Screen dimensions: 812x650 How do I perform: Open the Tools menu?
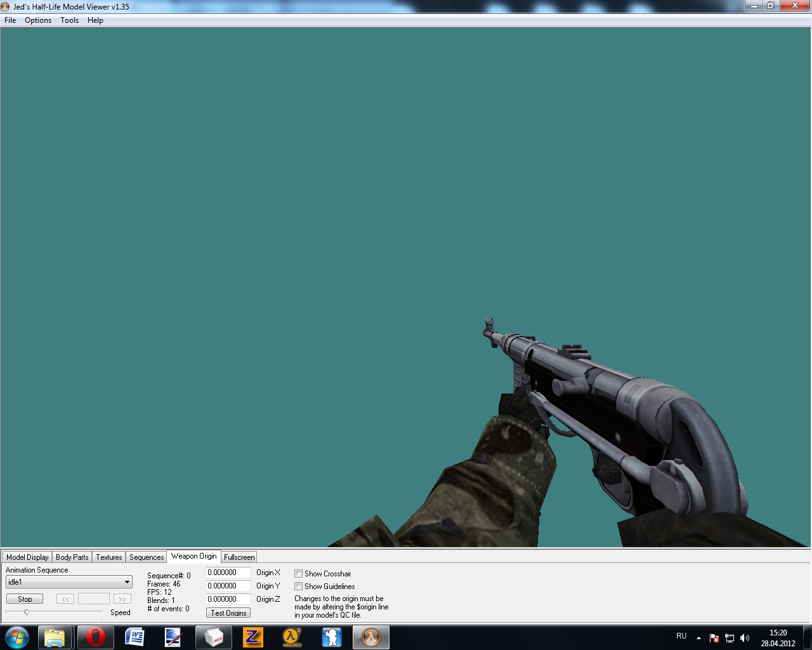(69, 20)
